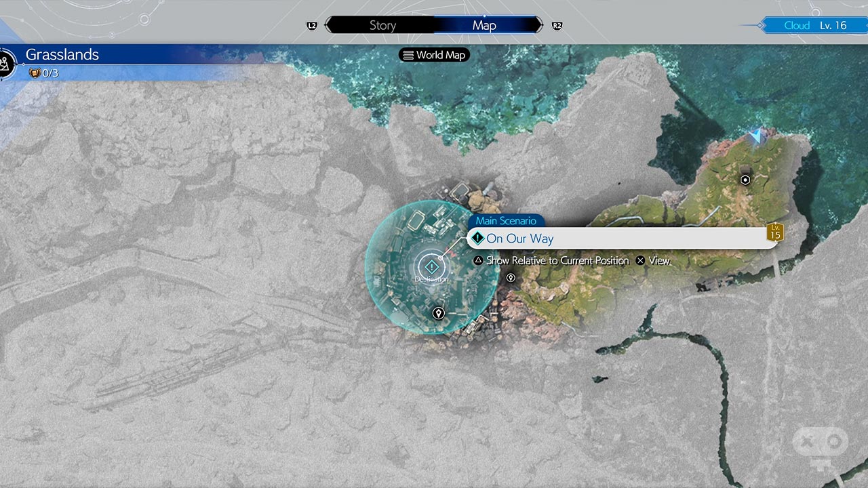The height and width of the screenshot is (488, 868).
Task: Click the R2 shoulder button icon
Action: 557,26
